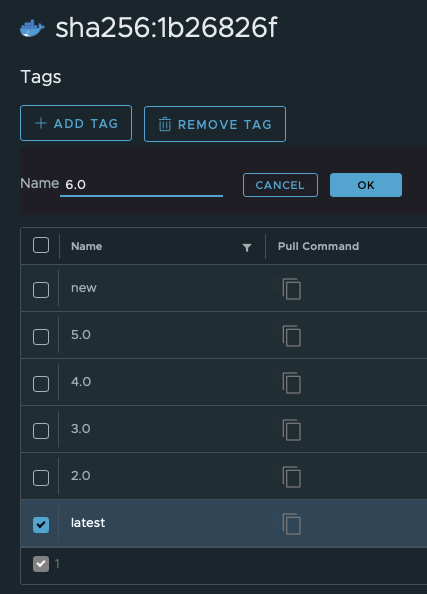Viewport: 427px width, 594px height.
Task: Tick the checkbox for tag 2.0
Action: coord(41,478)
